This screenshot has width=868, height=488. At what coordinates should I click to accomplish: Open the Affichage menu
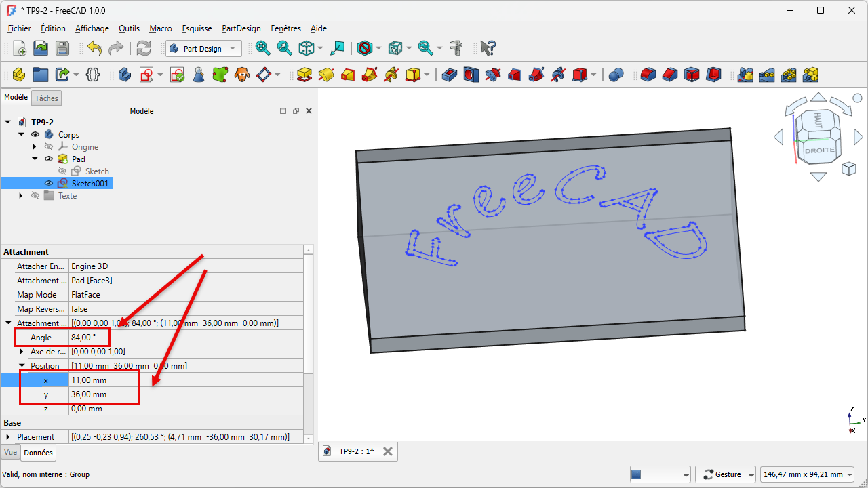coord(92,28)
